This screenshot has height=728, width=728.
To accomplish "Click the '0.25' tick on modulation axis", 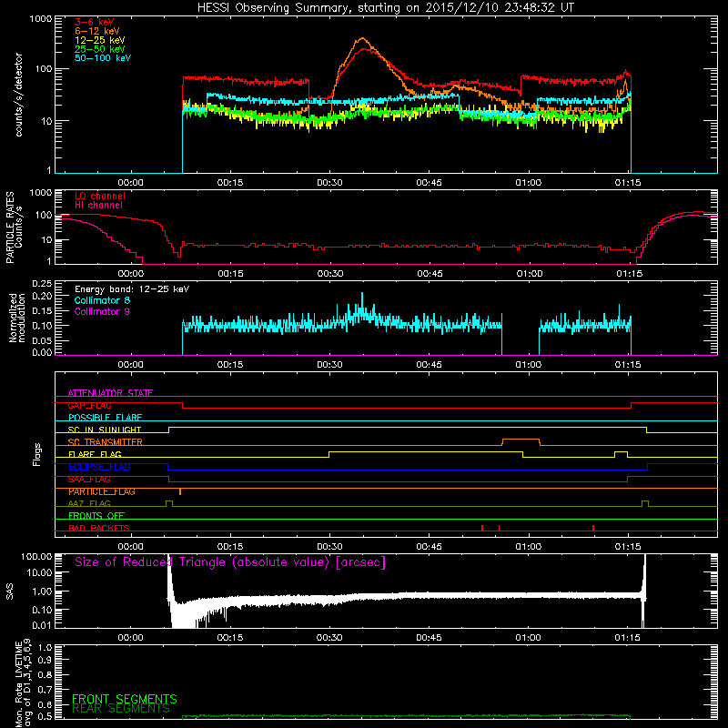I will pos(43,283).
